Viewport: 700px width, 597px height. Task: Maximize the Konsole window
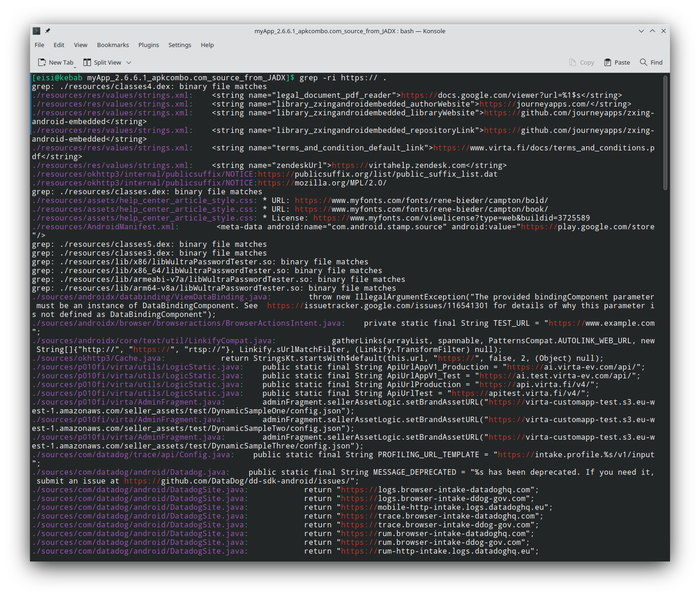click(652, 31)
